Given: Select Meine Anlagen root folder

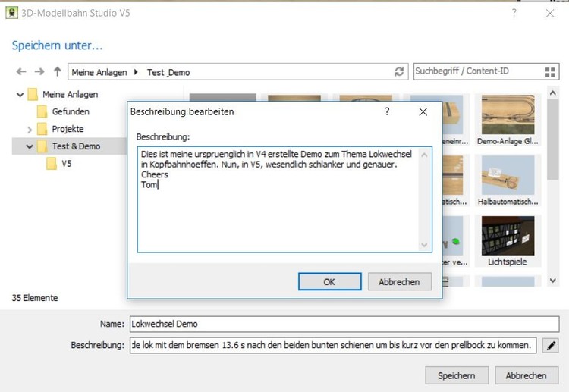Looking at the screenshot, I should pos(70,94).
